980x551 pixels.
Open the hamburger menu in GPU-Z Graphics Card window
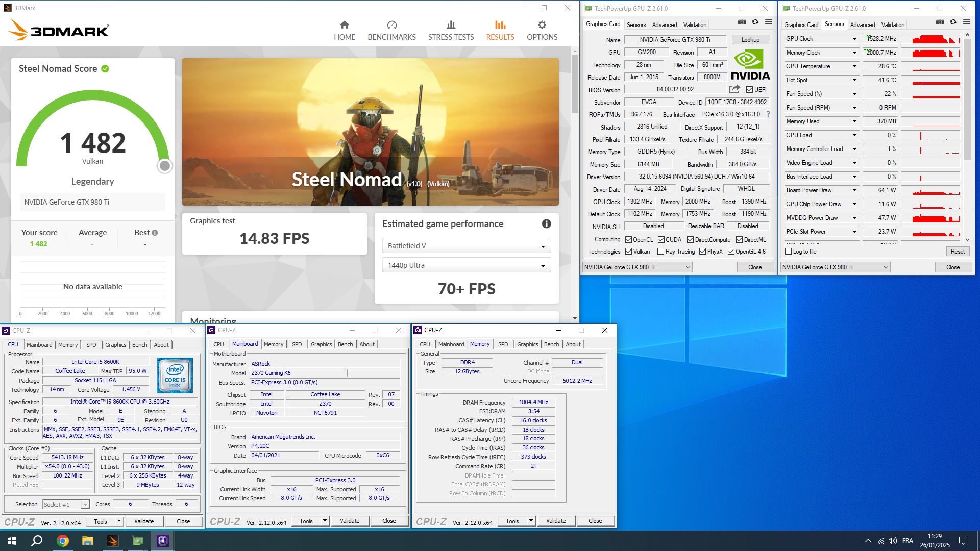768,22
